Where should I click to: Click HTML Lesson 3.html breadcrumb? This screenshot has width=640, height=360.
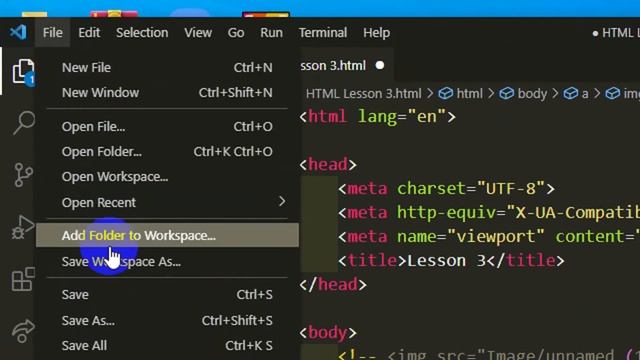(363, 93)
